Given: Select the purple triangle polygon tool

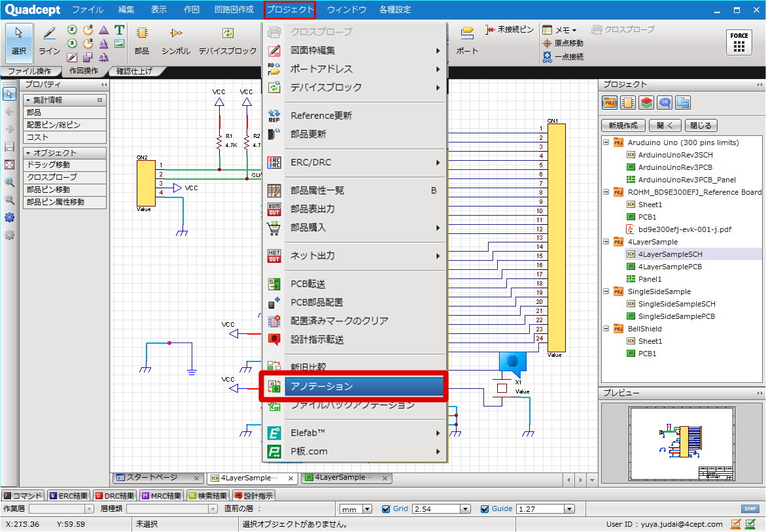Looking at the screenshot, I should click(103, 30).
